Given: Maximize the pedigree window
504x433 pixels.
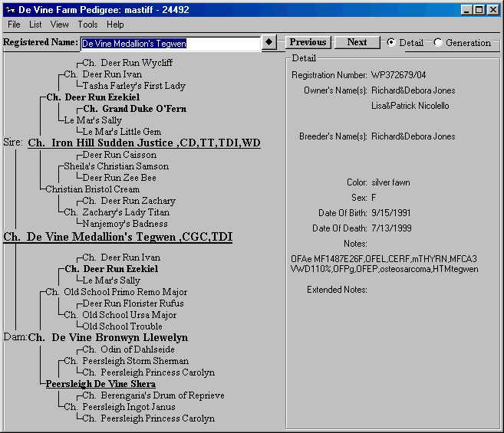Looking at the screenshot, I should [479, 10].
